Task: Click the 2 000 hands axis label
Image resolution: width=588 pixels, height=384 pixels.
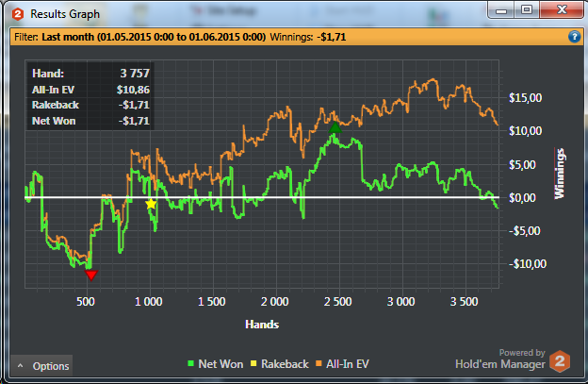Action: coord(274,301)
